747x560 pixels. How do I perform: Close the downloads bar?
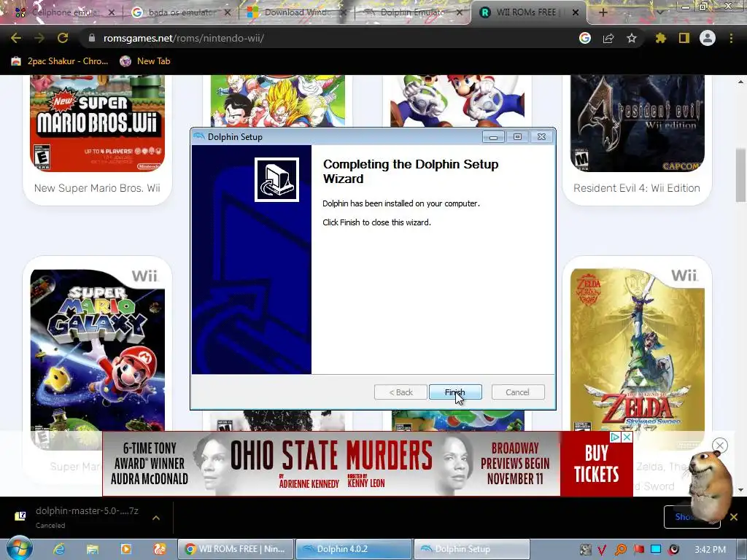(x=734, y=517)
